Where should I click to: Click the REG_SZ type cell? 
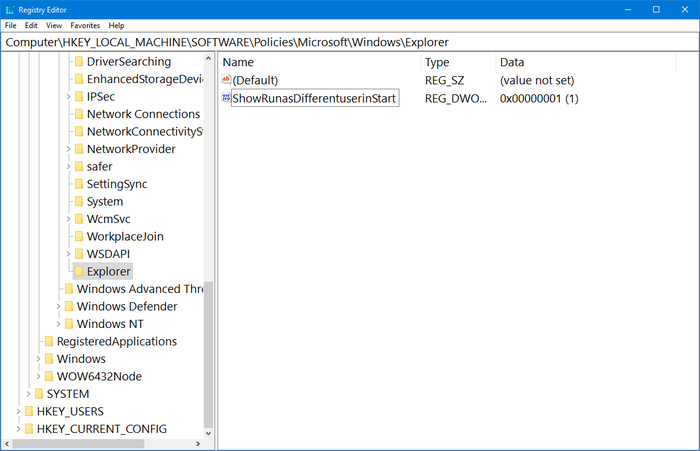tap(444, 80)
